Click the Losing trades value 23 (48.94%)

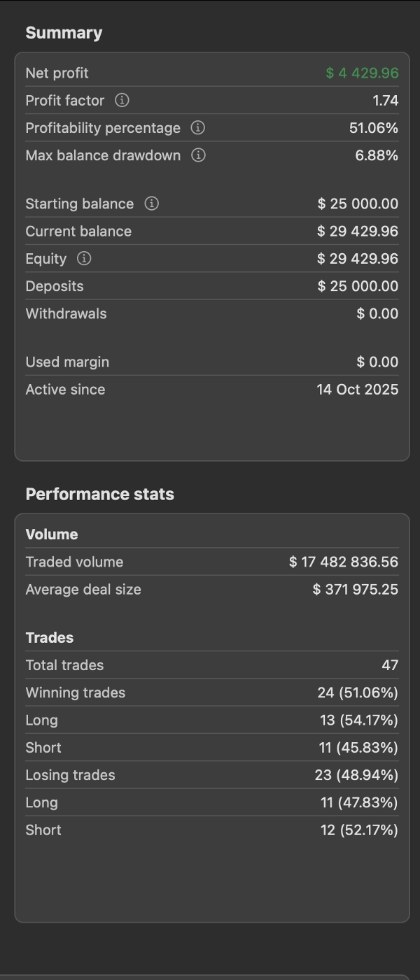coord(356,775)
